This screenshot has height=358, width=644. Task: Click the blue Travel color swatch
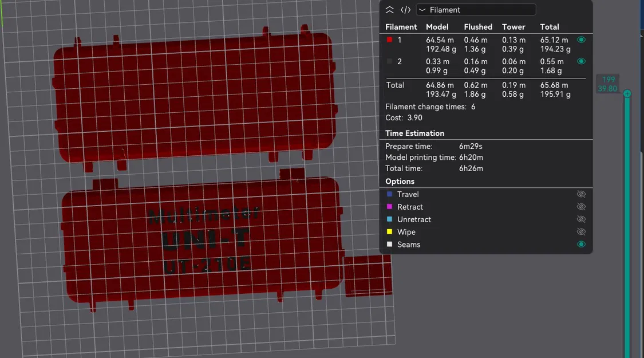tap(389, 194)
